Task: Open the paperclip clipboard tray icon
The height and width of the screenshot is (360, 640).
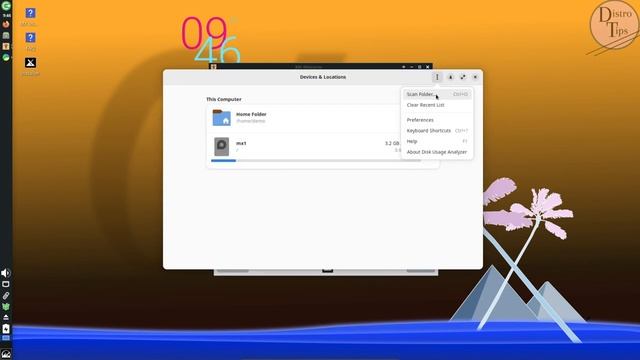Action: (6, 295)
